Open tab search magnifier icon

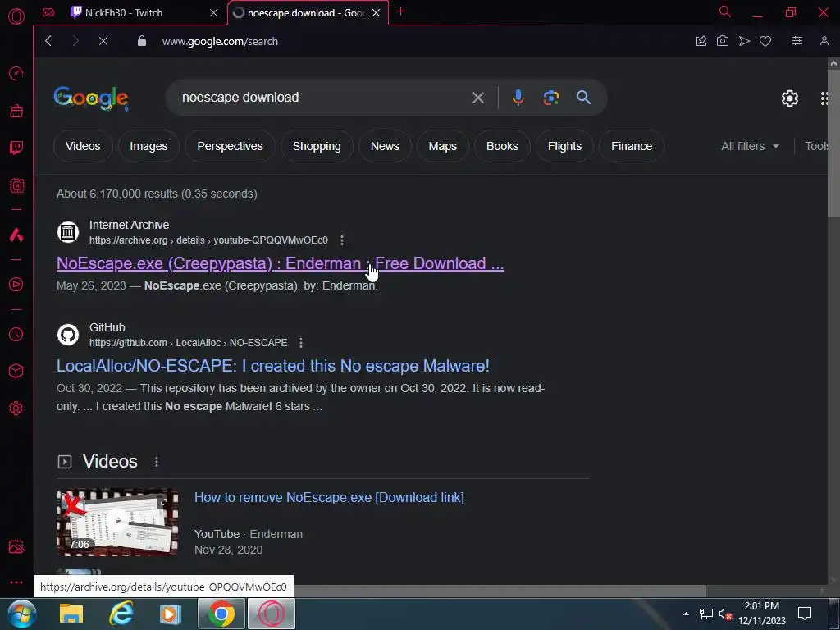725,11
